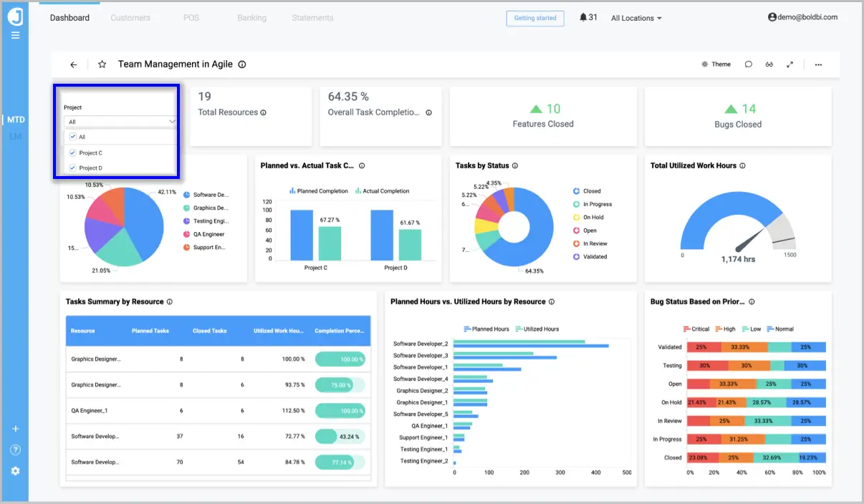Open the sidebar hamburger menu
The height and width of the screenshot is (504, 864).
tap(15, 34)
